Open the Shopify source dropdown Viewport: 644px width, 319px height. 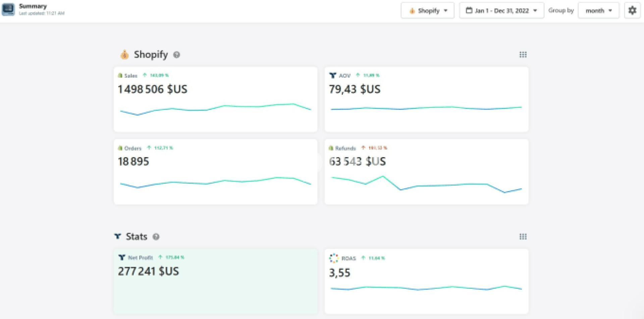tap(427, 11)
